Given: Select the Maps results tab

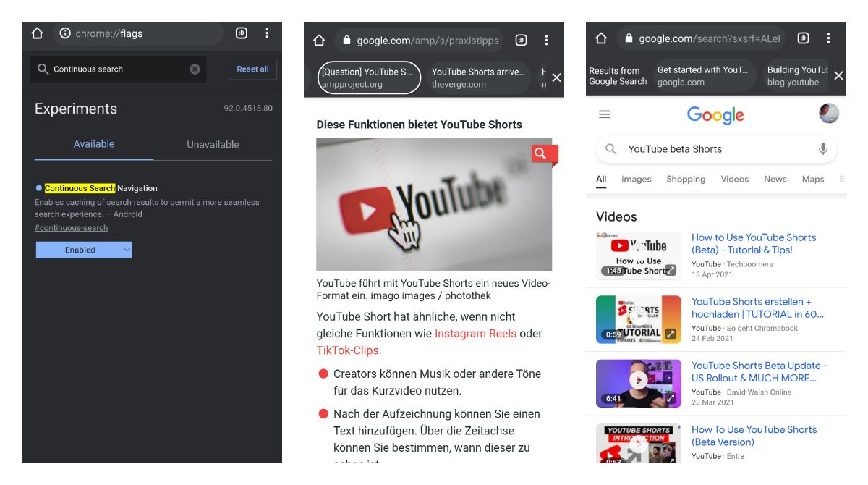Looking at the screenshot, I should point(813,180).
